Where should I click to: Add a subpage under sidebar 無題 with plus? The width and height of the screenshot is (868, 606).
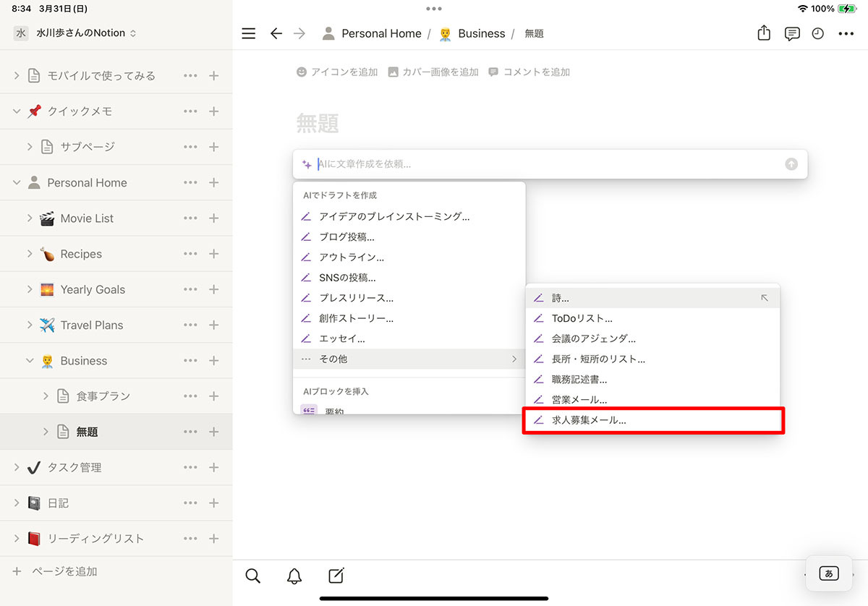point(213,432)
